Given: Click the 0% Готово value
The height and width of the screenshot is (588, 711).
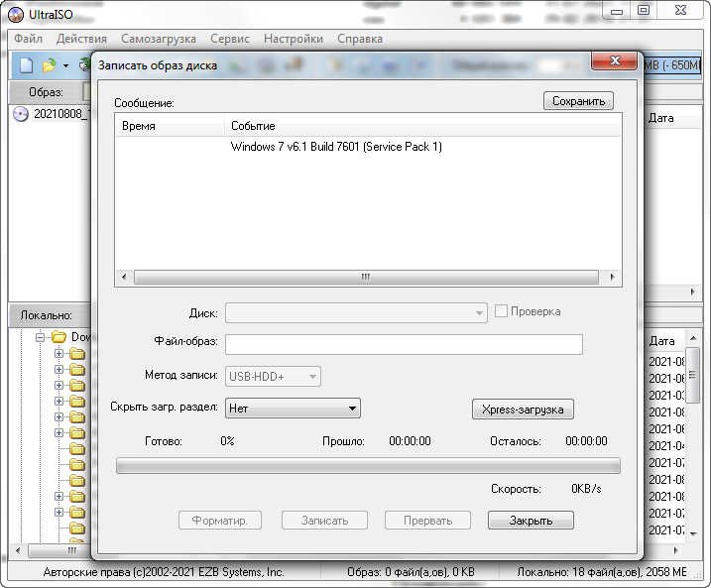Looking at the screenshot, I should pos(228,441).
